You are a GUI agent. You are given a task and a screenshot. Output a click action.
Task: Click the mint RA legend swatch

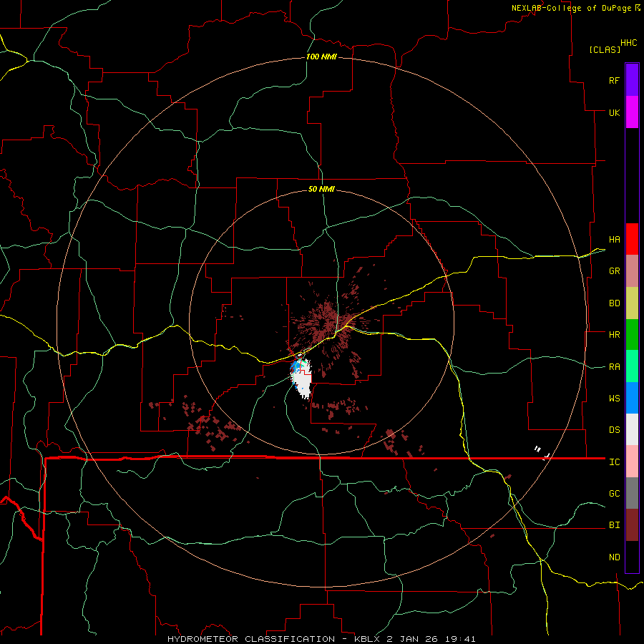click(x=632, y=366)
